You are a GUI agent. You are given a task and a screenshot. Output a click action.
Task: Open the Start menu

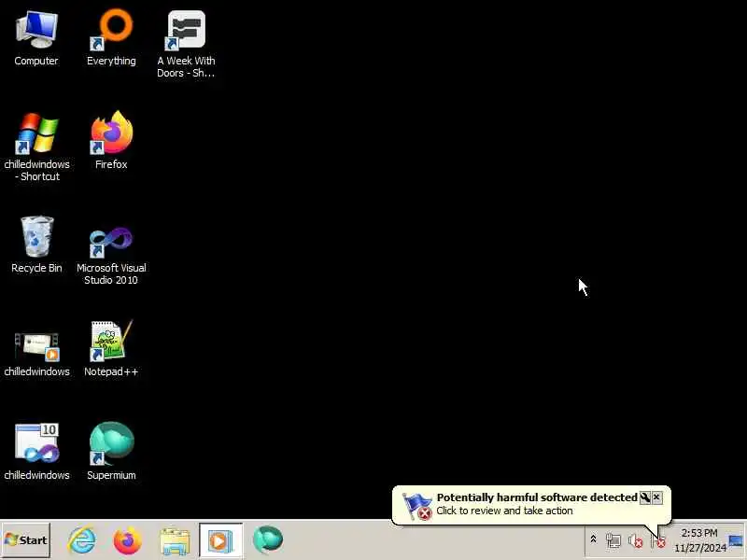[x=26, y=540]
